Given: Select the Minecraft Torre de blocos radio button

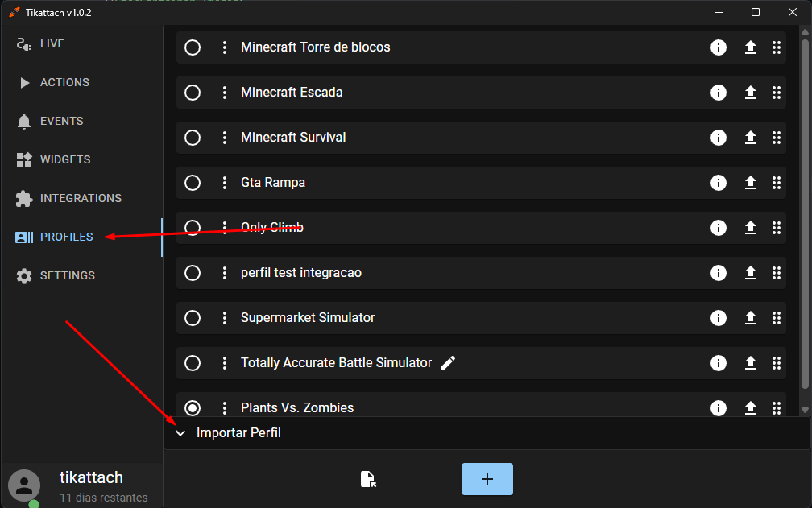Looking at the screenshot, I should [x=193, y=47].
